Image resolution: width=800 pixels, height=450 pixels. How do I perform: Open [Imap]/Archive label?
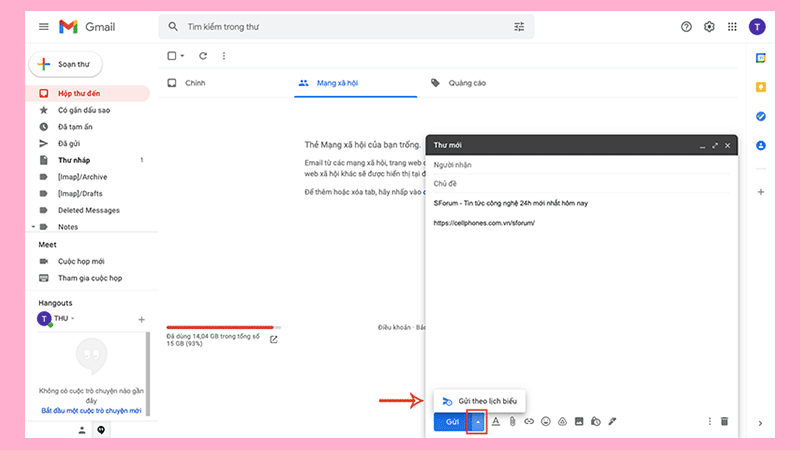pyautogui.click(x=82, y=177)
